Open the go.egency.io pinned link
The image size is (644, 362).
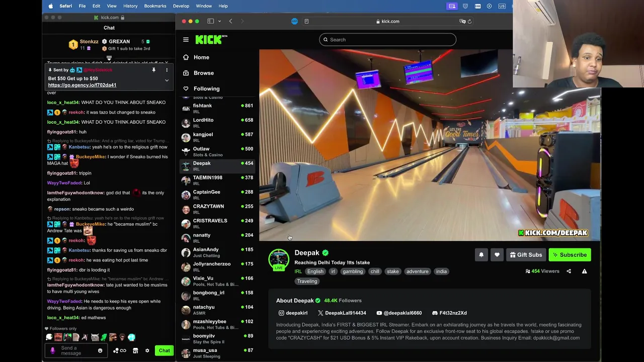(82, 85)
